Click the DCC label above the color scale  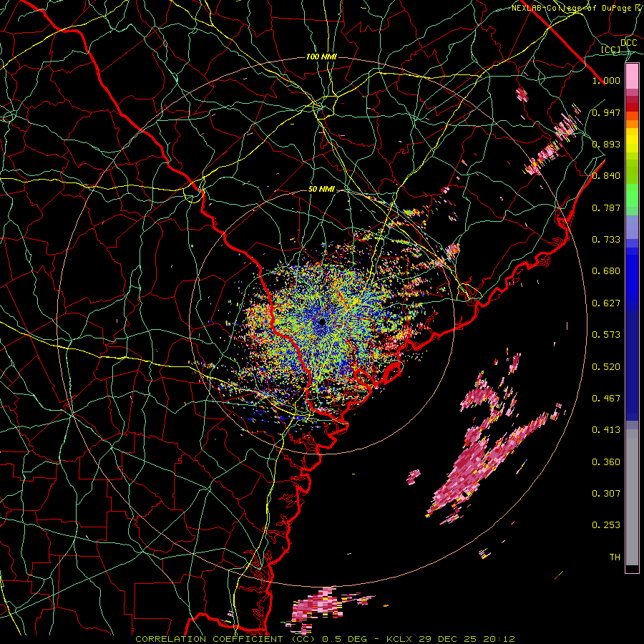point(629,43)
